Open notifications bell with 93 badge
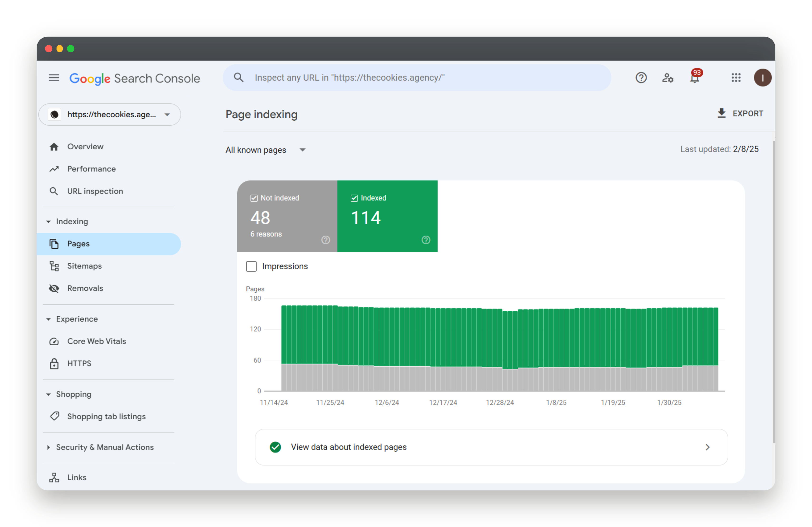Viewport: 812px width, 527px height. click(x=695, y=78)
